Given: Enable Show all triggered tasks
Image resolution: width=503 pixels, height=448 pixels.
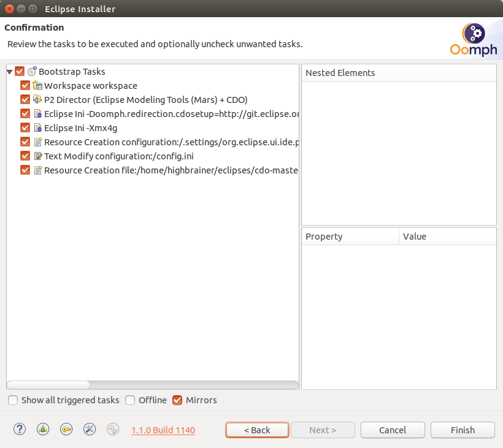Looking at the screenshot, I should 13,400.
